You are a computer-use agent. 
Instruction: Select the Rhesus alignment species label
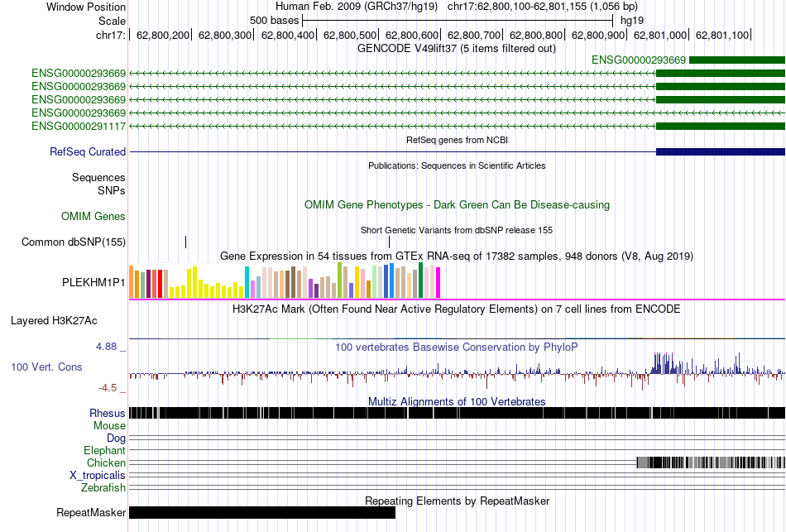(x=108, y=413)
